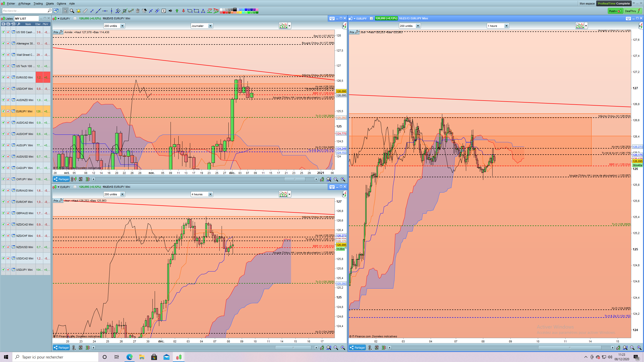Viewport: 644px width, 362px height.
Task: Pick the black color swatch in toolbar
Action: click(235, 10)
